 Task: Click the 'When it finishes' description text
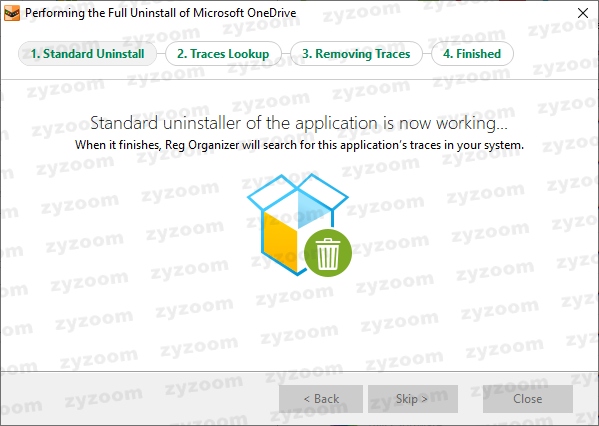[299, 145]
